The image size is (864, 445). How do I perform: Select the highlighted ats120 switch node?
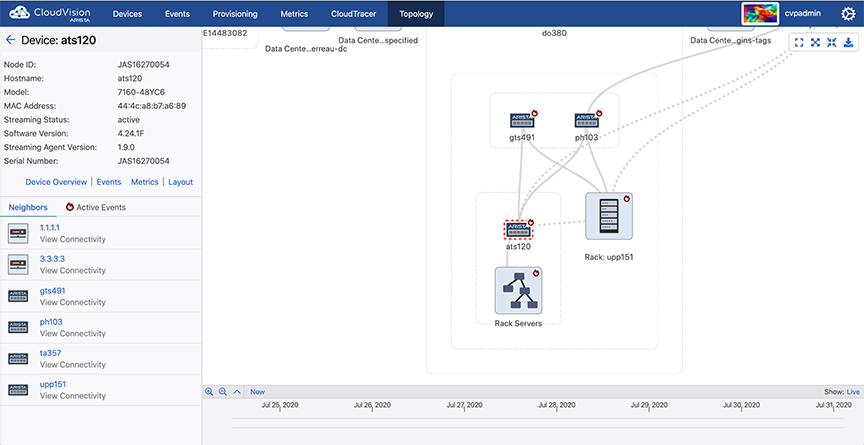(519, 229)
